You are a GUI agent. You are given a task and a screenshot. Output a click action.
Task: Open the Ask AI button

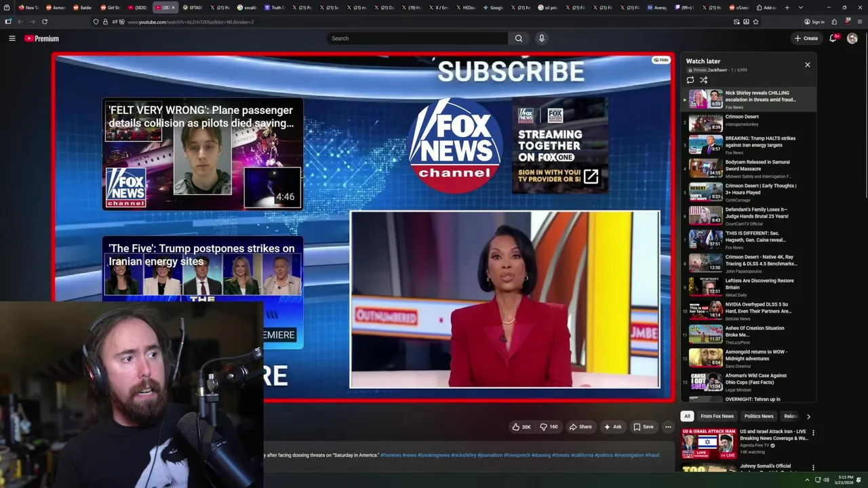point(612,427)
